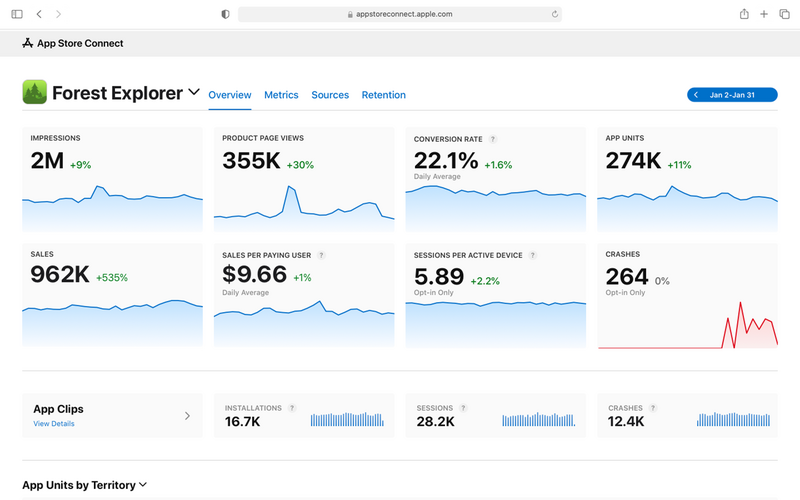Select the Overview tab
800x500 pixels.
(x=230, y=95)
